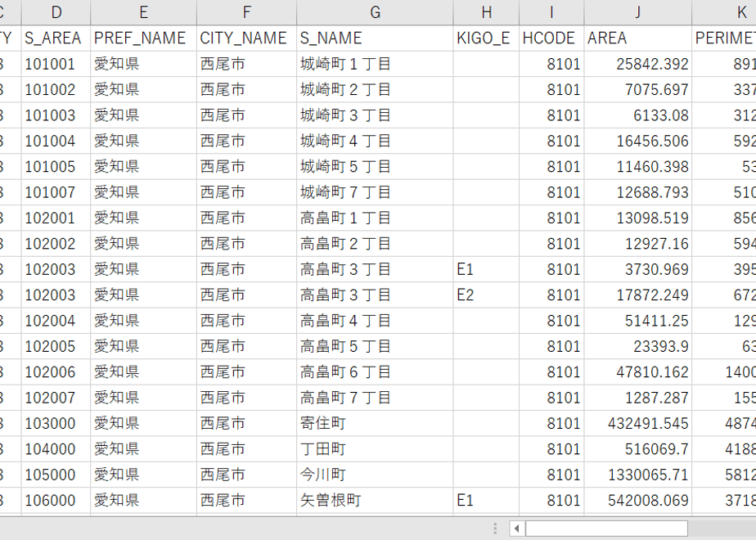Click the horizontal scrollbar thumb
Screen dimensions: 756x540
[606, 529]
